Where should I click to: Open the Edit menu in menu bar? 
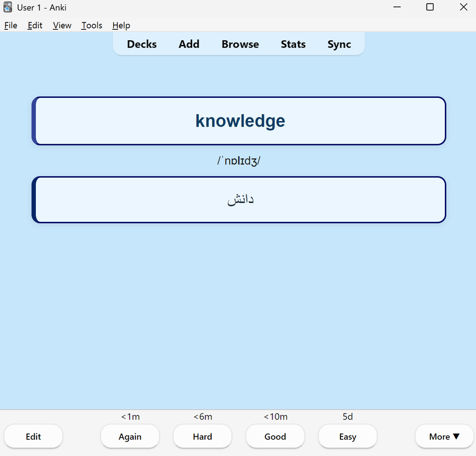(35, 26)
